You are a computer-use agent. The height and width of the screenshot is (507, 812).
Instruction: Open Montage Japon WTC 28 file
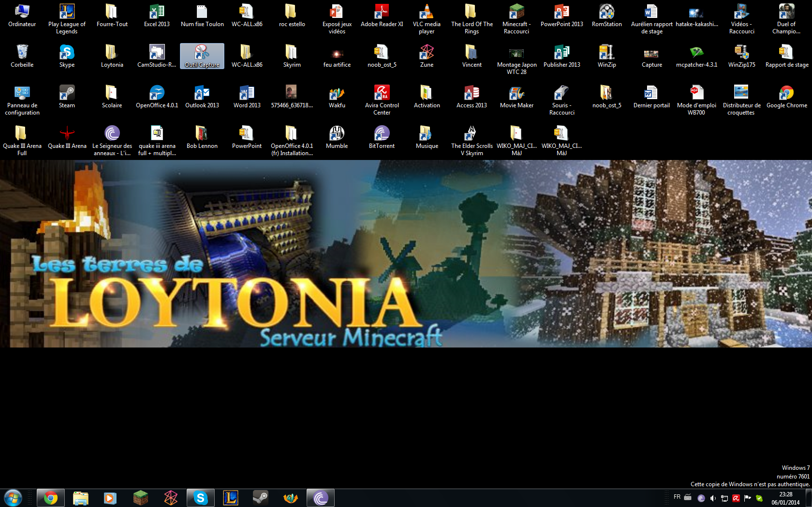(x=517, y=59)
